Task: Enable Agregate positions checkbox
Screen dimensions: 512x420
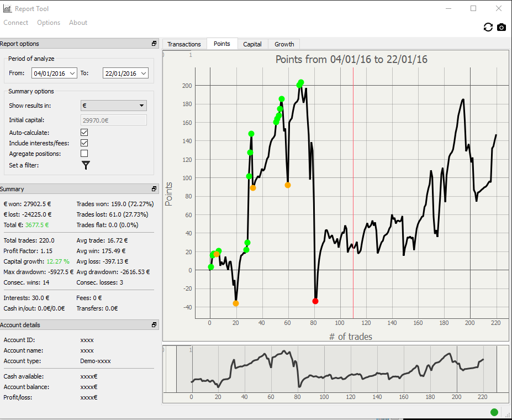Action: 85,154
